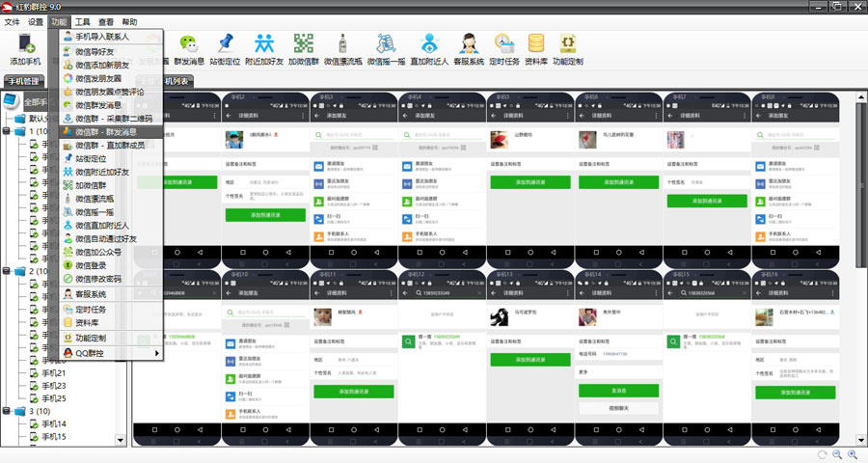Viewport: 868px width, 463px height.
Task: Select 手机14 in the tree
Action: pyautogui.click(x=54, y=423)
